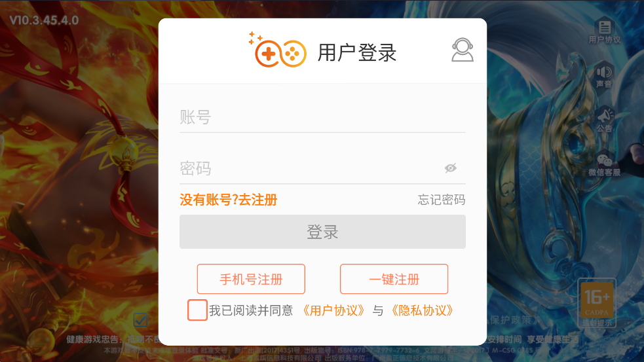This screenshot has width=644, height=362.
Task: Click the 密码 password input field
Action: pos(322,168)
